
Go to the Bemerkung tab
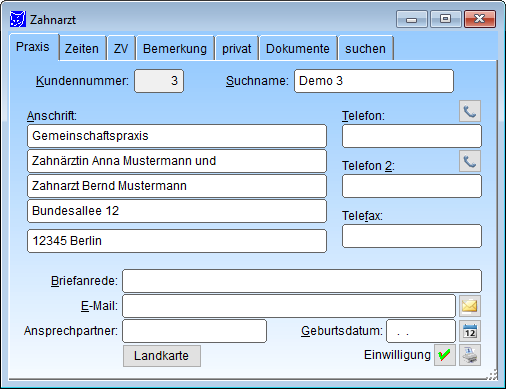175,49
